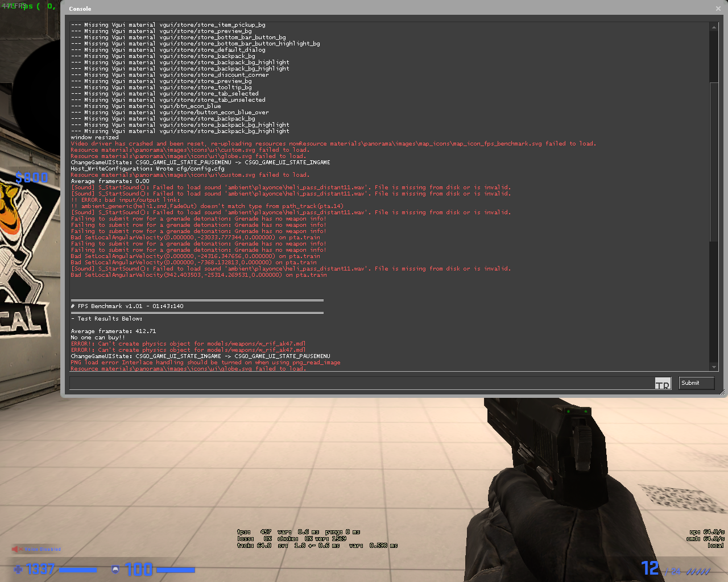728x582 pixels.
Task: Click the net graph 'up: 64.0/s' readout
Action: click(707, 532)
